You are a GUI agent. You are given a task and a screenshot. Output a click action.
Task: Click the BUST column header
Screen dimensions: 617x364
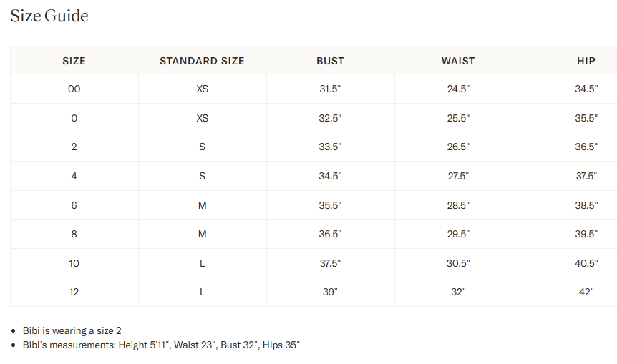pyautogui.click(x=330, y=61)
